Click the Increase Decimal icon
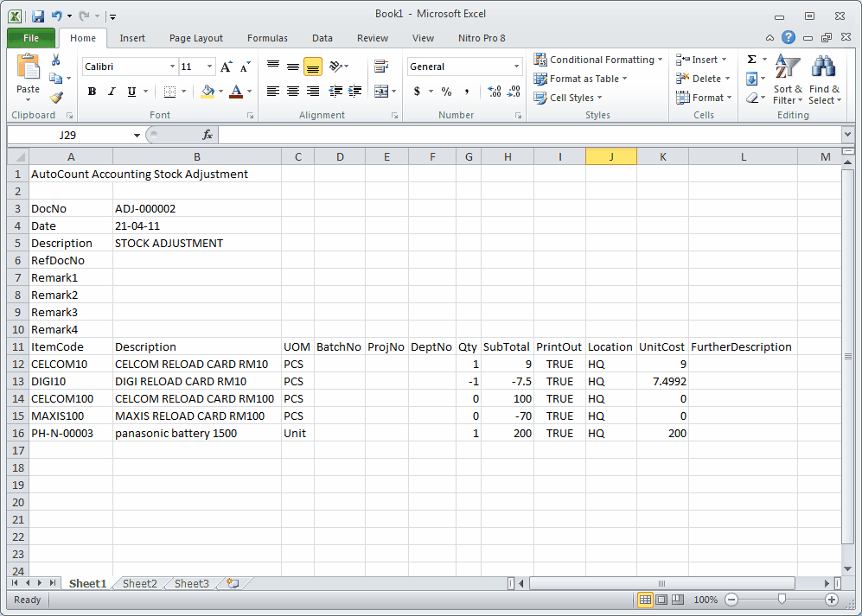This screenshot has width=862, height=616. [495, 92]
